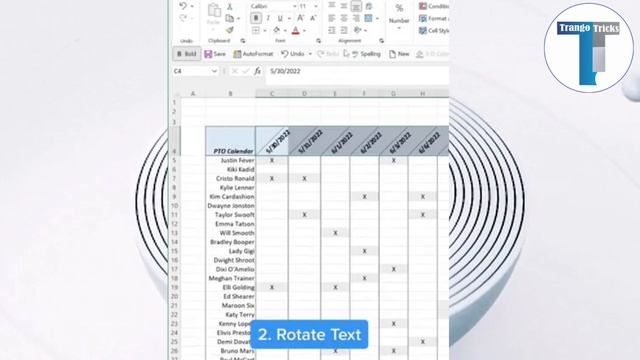
Task: Select the PTO Calendar header cell
Action: coord(230,141)
